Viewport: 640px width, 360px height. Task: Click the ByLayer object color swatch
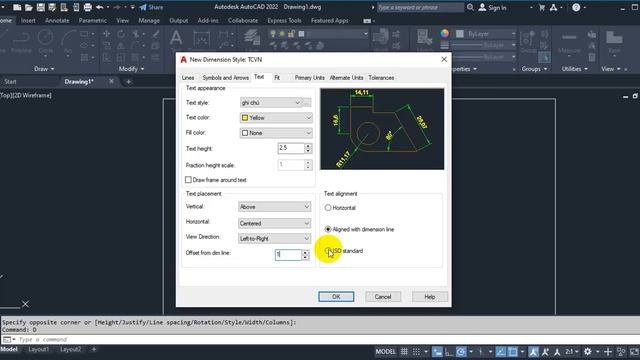point(460,34)
